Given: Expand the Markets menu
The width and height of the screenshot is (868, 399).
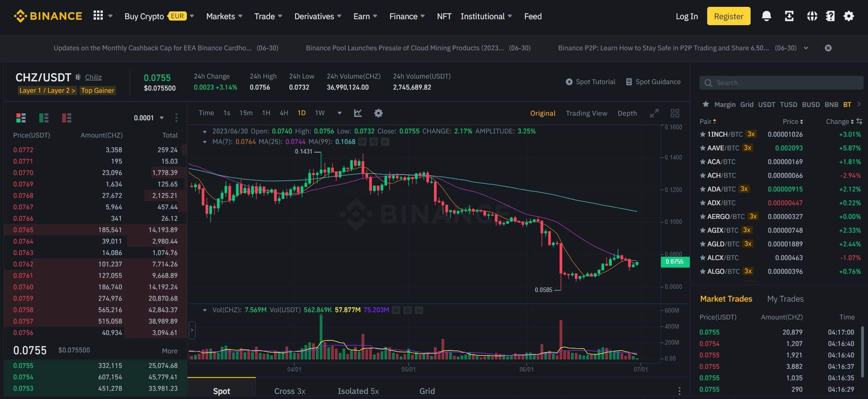Looking at the screenshot, I should (224, 16).
